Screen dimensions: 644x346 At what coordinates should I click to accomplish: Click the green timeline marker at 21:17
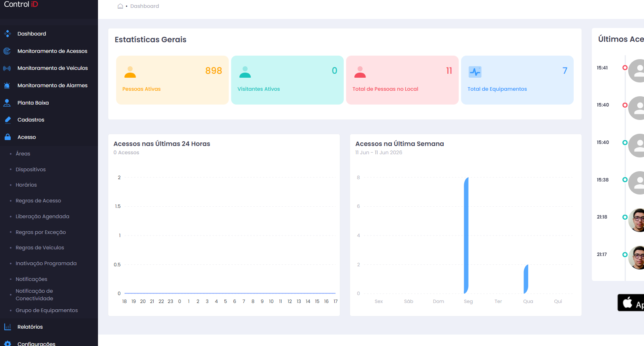tap(625, 254)
